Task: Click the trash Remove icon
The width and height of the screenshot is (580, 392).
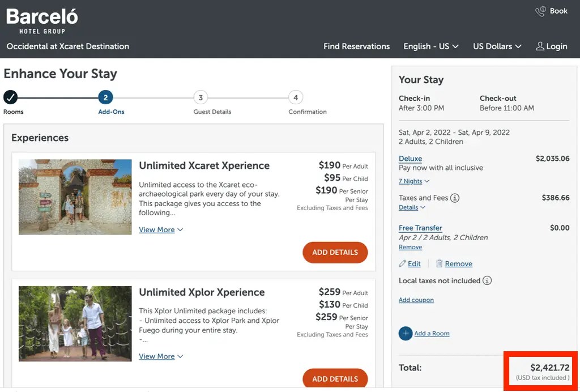Action: [439, 264]
